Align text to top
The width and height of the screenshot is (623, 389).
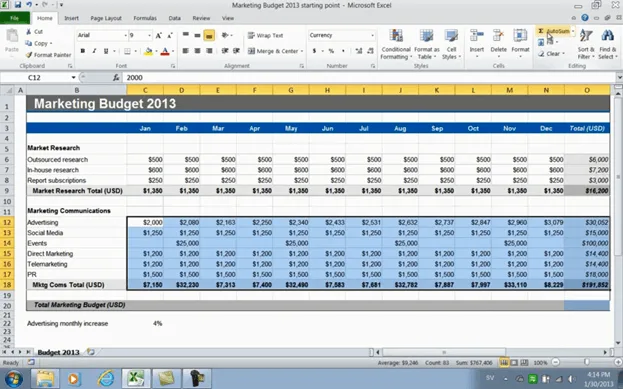coord(186,35)
